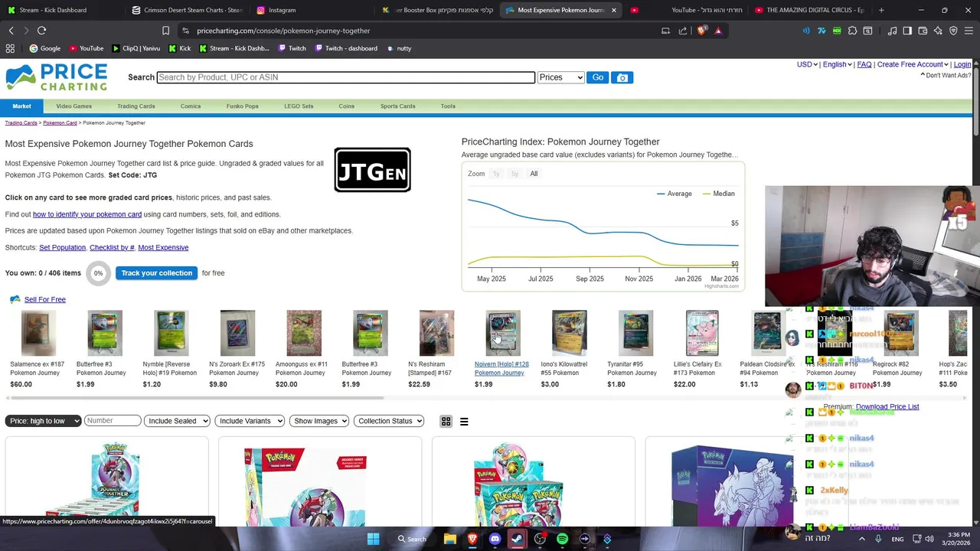Open Brave Shields lion icon in address bar
Image resolution: width=980 pixels, height=551 pixels.
(702, 31)
